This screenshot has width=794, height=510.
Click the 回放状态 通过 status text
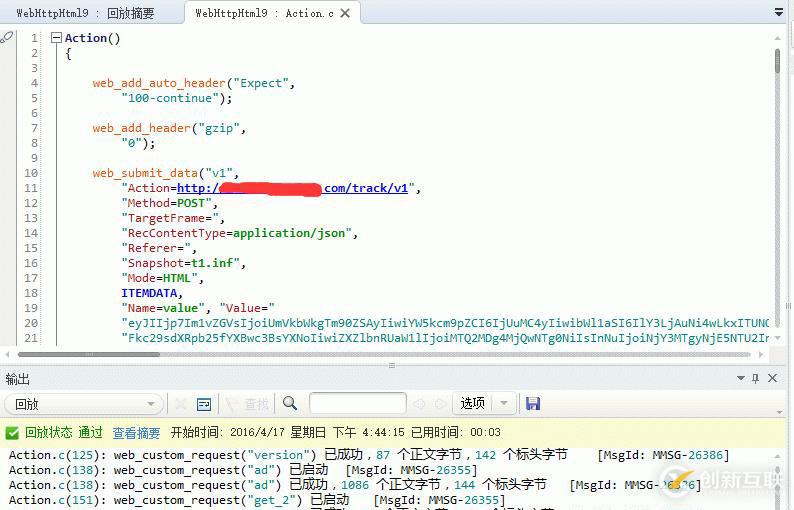(64, 433)
